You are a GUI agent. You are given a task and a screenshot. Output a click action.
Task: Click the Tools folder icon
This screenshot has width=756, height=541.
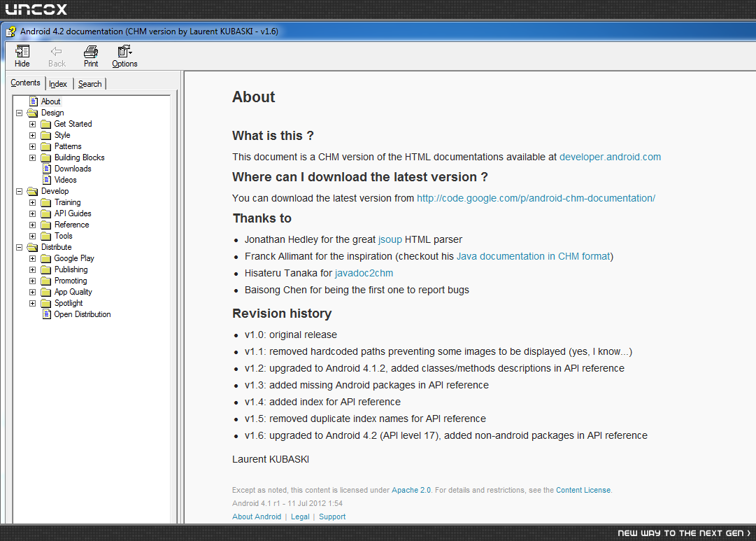tap(45, 236)
